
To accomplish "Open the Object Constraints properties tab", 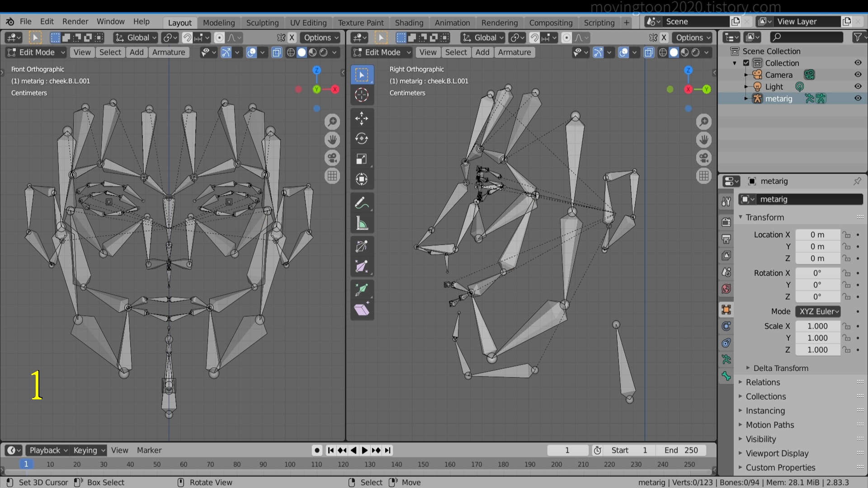I will [x=726, y=343].
